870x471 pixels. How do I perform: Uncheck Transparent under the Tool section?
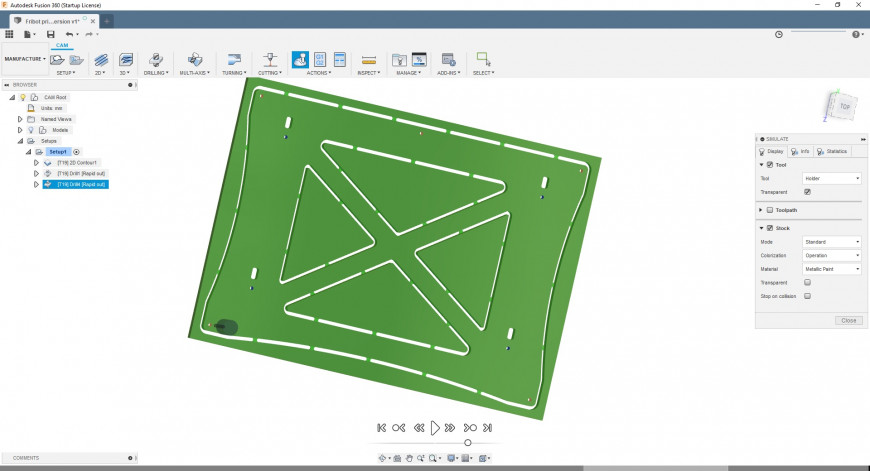click(x=807, y=192)
